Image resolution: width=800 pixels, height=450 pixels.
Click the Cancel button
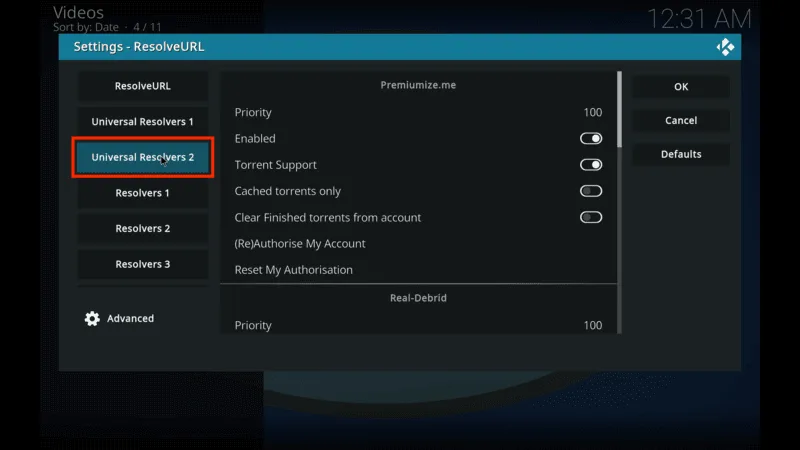click(x=681, y=120)
